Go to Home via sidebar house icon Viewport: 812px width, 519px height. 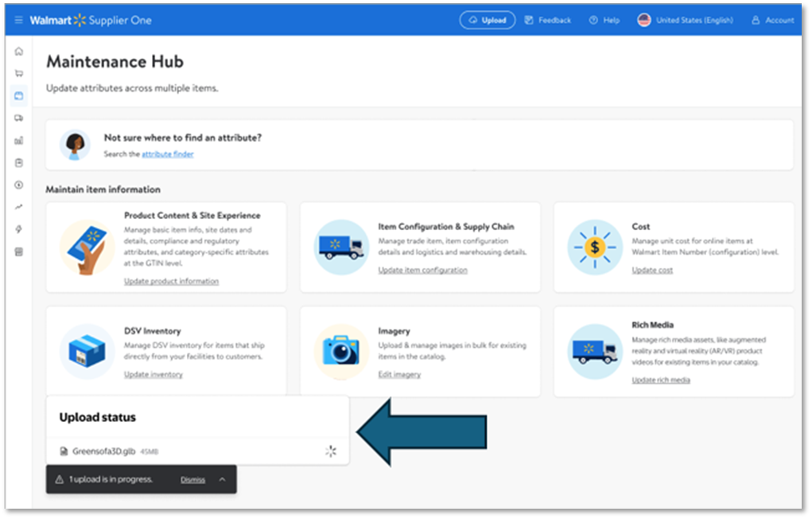coord(19,51)
